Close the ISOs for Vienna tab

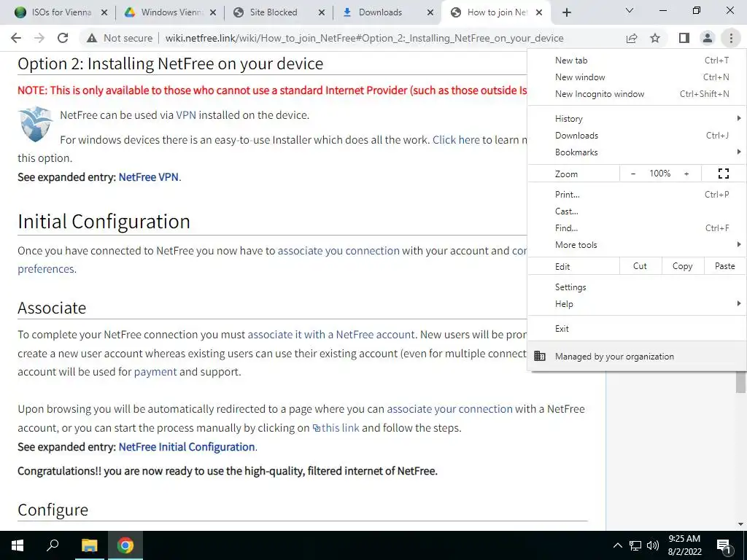(104, 12)
